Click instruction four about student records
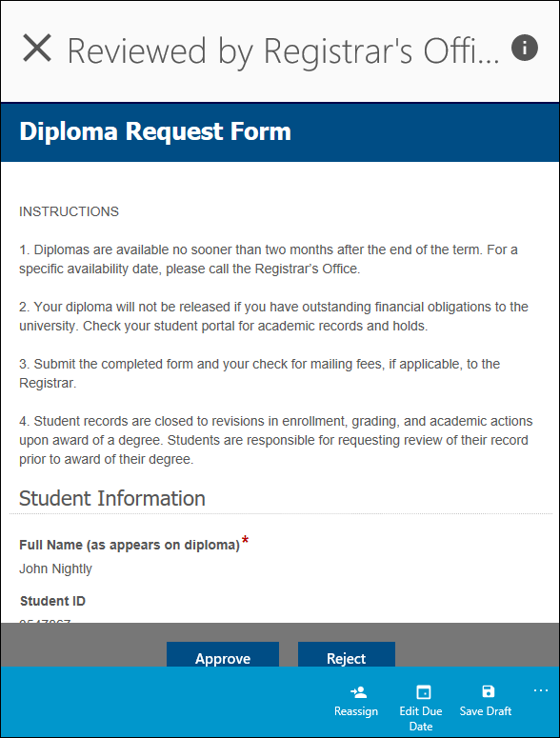 click(276, 440)
